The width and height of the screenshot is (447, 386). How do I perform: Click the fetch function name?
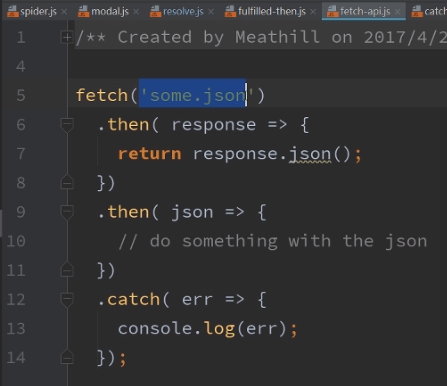102,95
